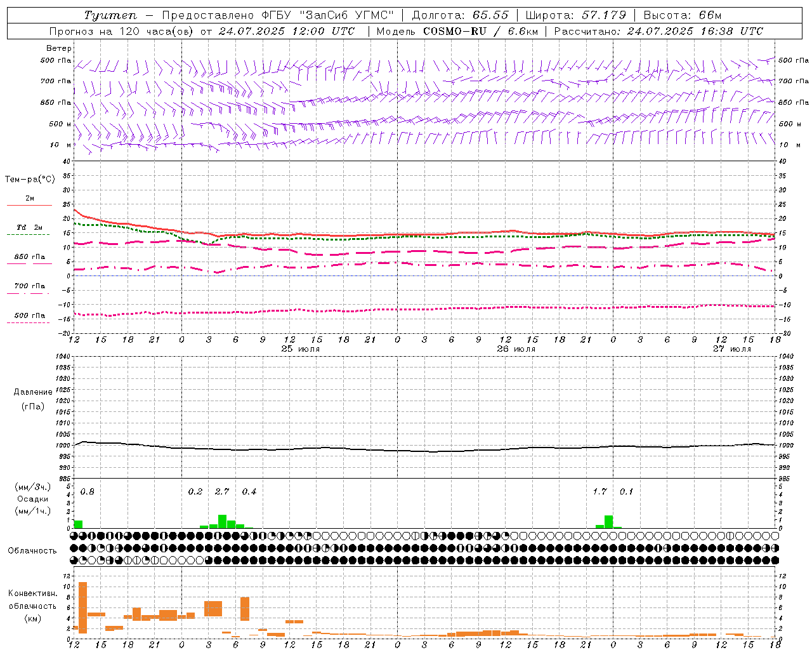The width and height of the screenshot is (812, 650).
Task: Click the tallest green precipitation bar under 2.7
Action: 222,521
